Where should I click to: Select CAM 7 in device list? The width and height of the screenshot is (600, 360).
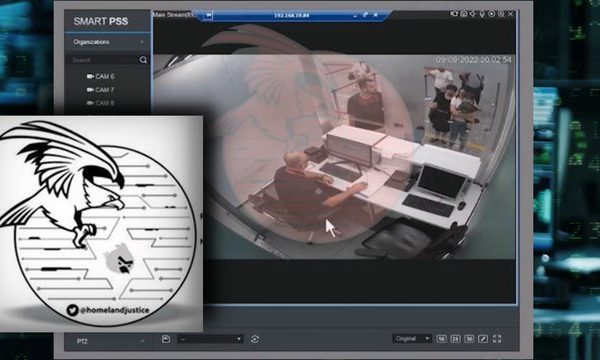point(100,90)
